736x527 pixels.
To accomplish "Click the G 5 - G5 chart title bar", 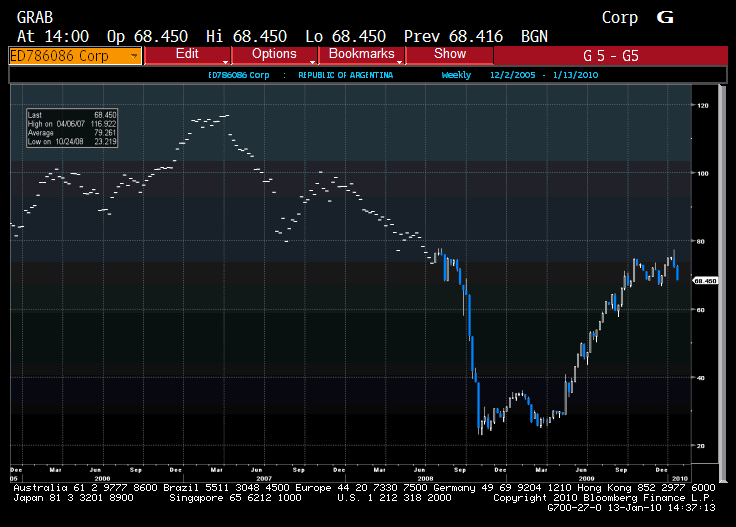I will click(x=610, y=56).
